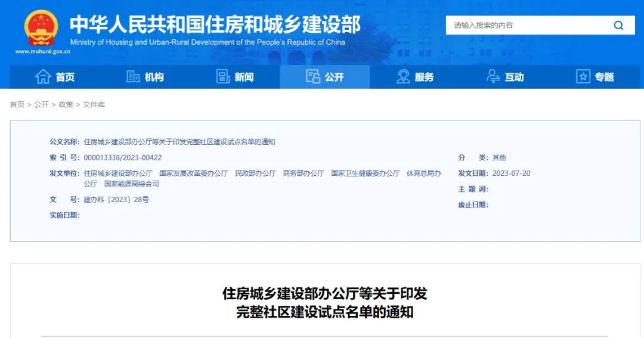The width and height of the screenshot is (644, 338).
Task: Click the search magnifier icon
Action: (x=618, y=26)
